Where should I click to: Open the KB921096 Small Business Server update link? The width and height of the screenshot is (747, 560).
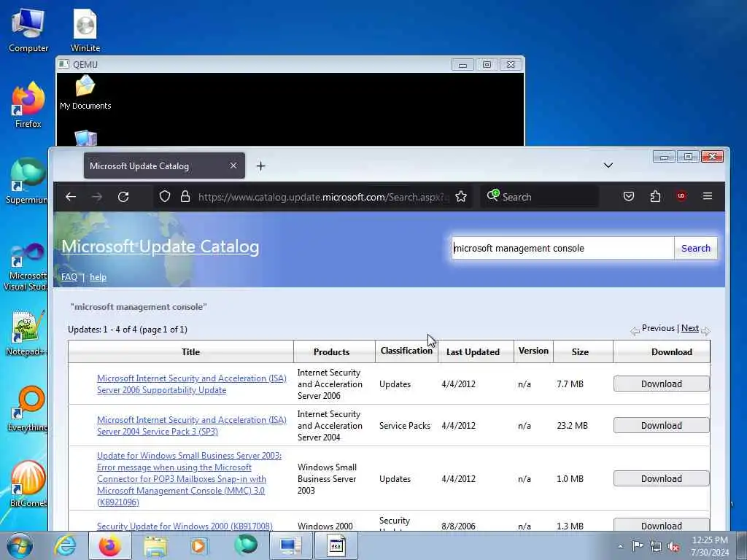[189, 479]
